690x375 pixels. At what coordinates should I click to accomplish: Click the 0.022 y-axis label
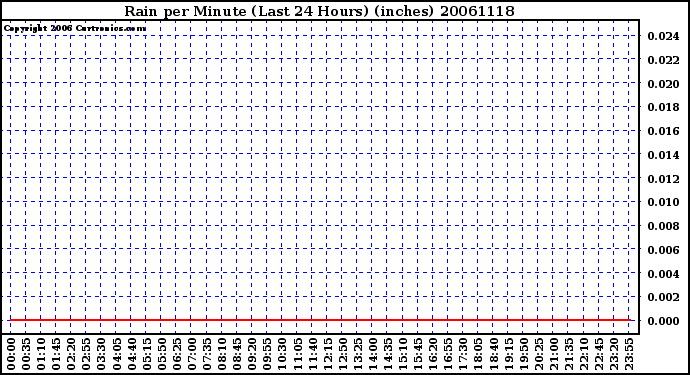click(x=663, y=60)
